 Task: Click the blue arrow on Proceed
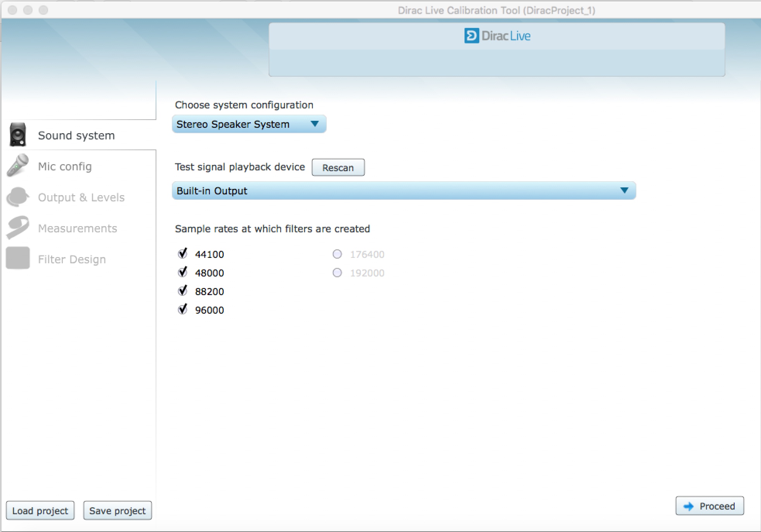point(689,506)
